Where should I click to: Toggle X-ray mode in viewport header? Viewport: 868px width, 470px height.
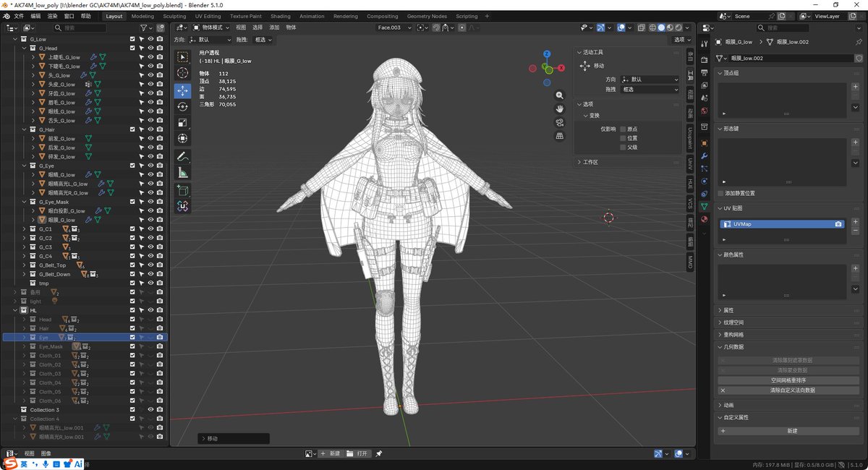click(641, 27)
